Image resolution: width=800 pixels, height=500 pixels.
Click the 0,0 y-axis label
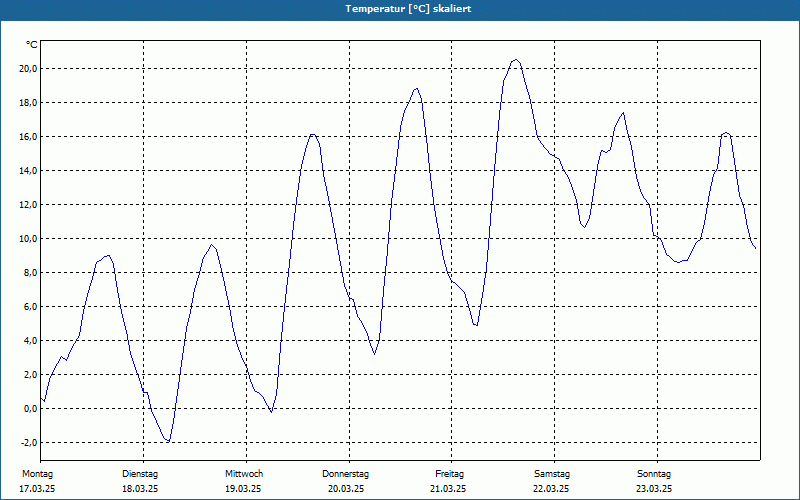(x=30, y=409)
